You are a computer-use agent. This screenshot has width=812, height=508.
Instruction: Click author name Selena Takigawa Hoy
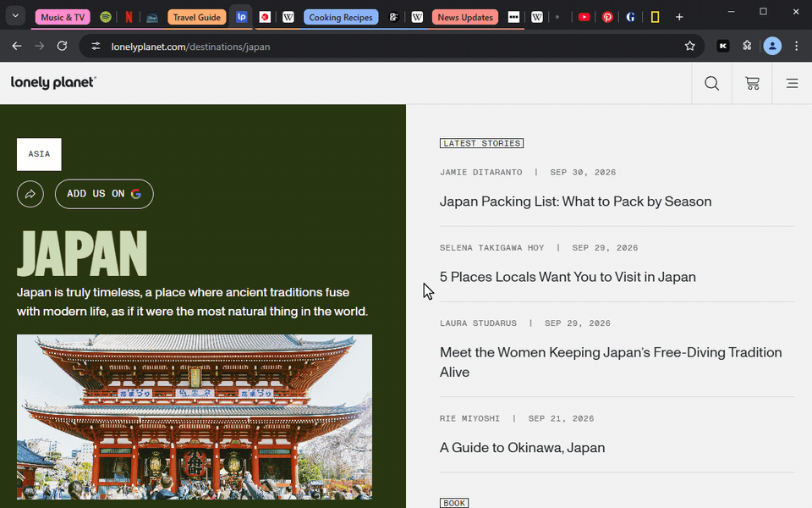click(492, 248)
